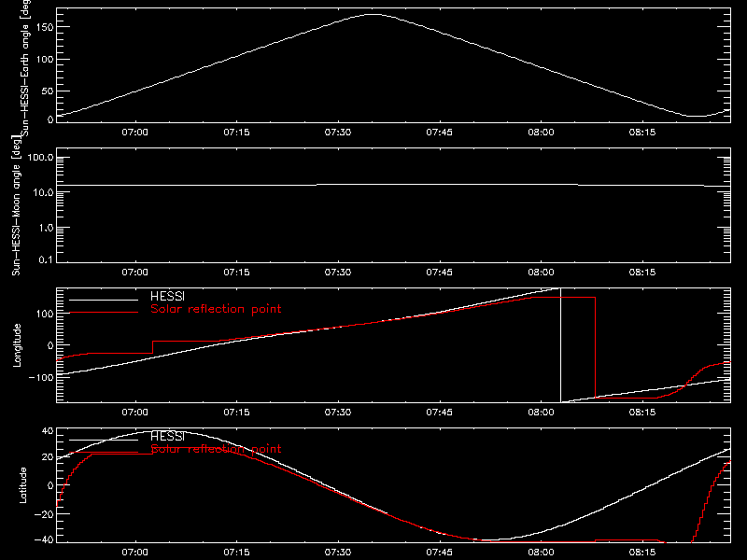Click 08:00 under the Earth angle plot
The height and width of the screenshot is (560, 747).
pos(541,133)
